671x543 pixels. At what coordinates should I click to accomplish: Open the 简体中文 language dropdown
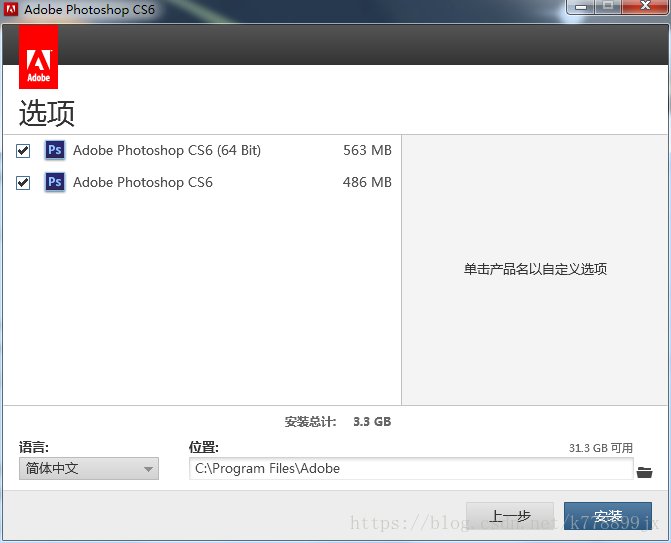click(x=89, y=469)
